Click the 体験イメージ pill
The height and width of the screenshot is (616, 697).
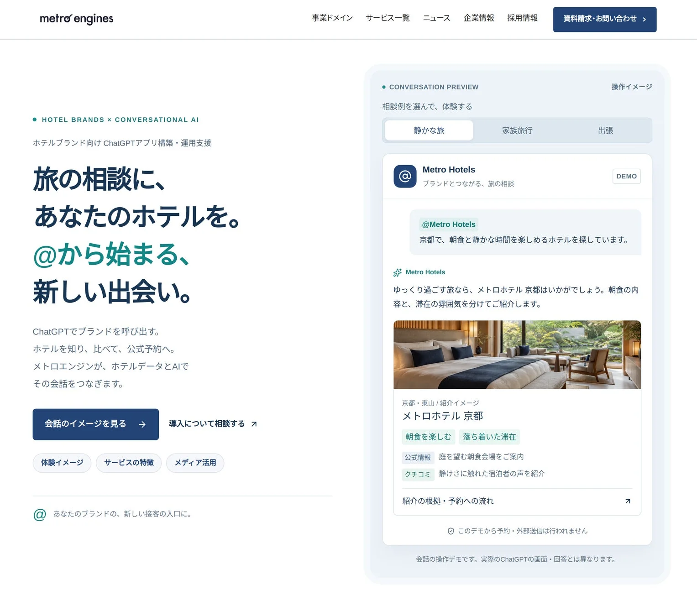(x=62, y=463)
